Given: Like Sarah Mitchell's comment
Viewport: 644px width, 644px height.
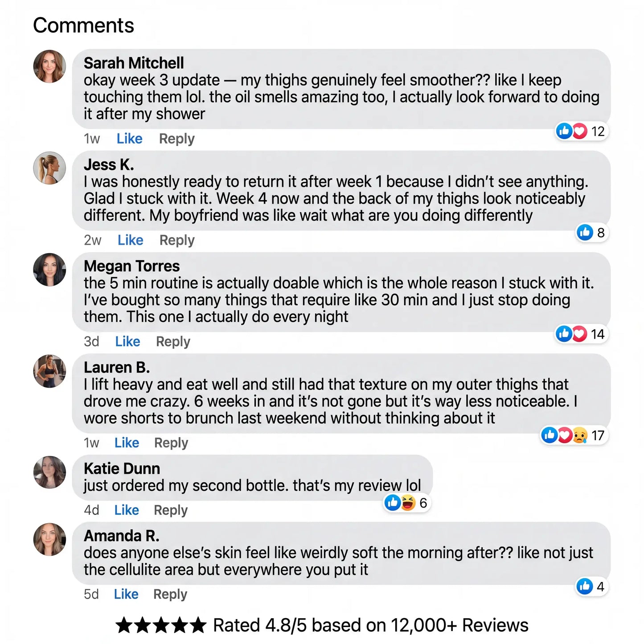Looking at the screenshot, I should pos(129,139).
